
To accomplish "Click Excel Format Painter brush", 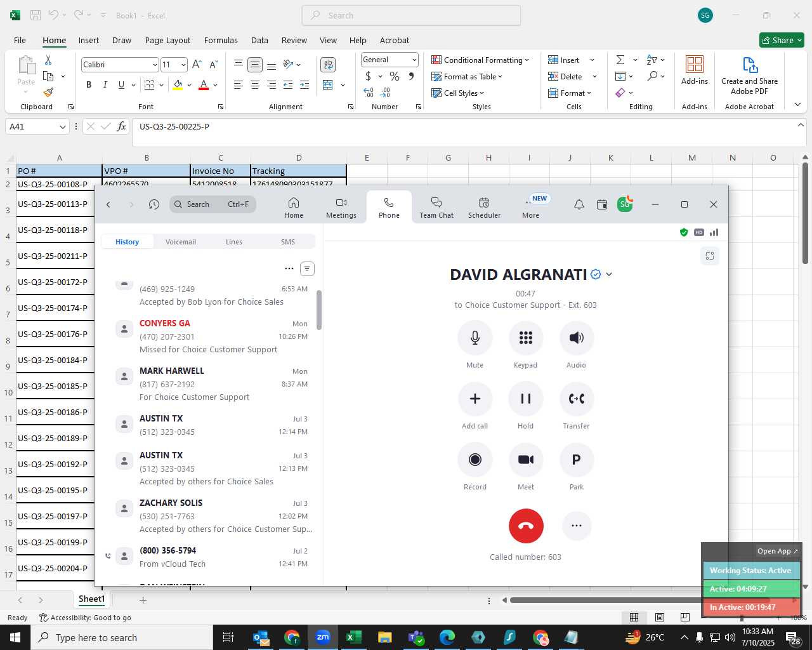I will pos(49,92).
